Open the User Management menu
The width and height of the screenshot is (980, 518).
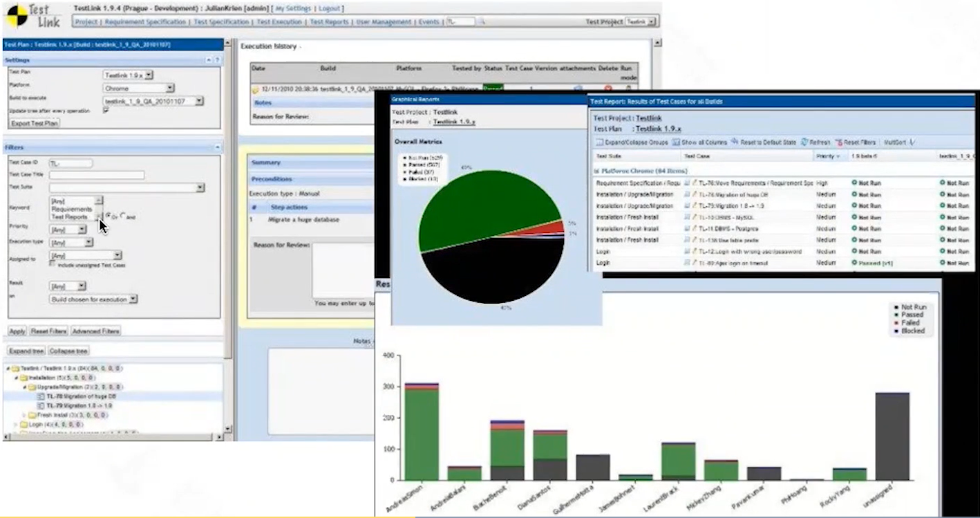point(384,22)
